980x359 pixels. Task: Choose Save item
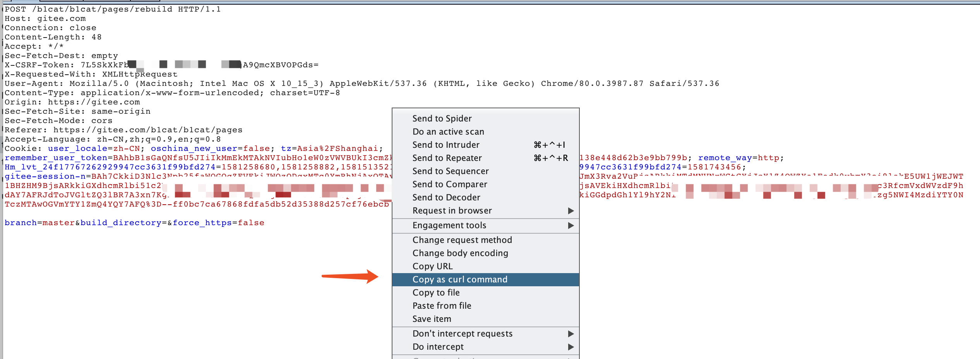click(485, 319)
